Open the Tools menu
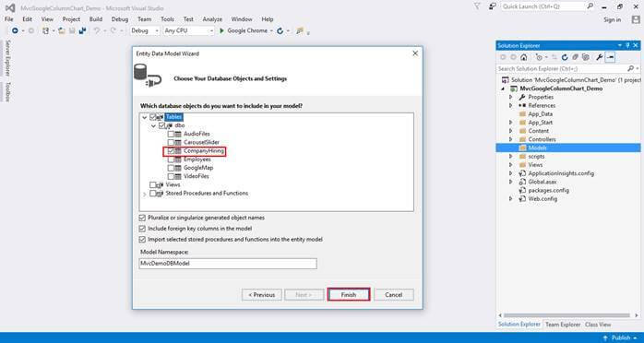 167,19
